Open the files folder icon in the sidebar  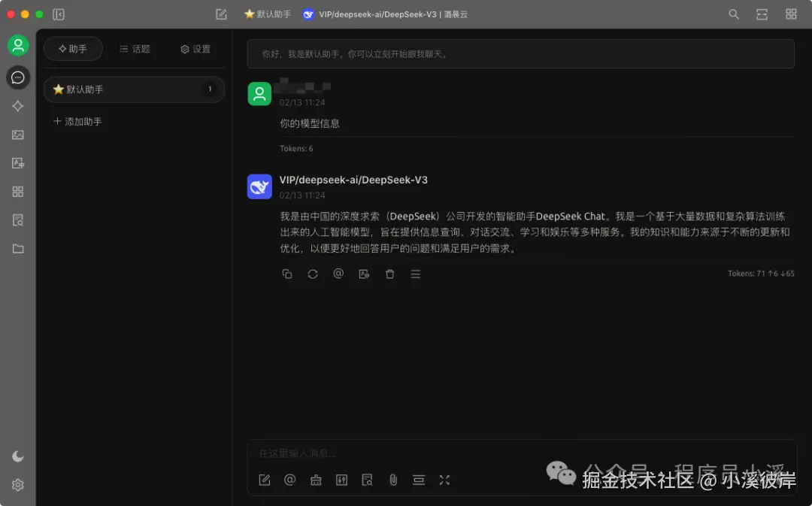(18, 249)
